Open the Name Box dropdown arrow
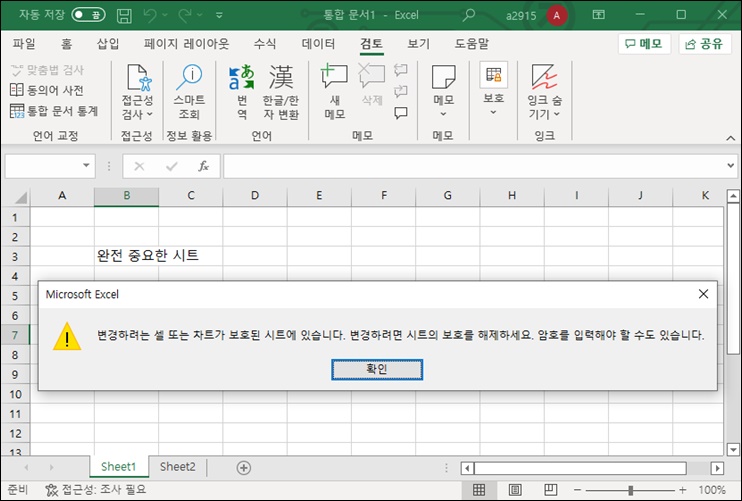 click(x=86, y=166)
